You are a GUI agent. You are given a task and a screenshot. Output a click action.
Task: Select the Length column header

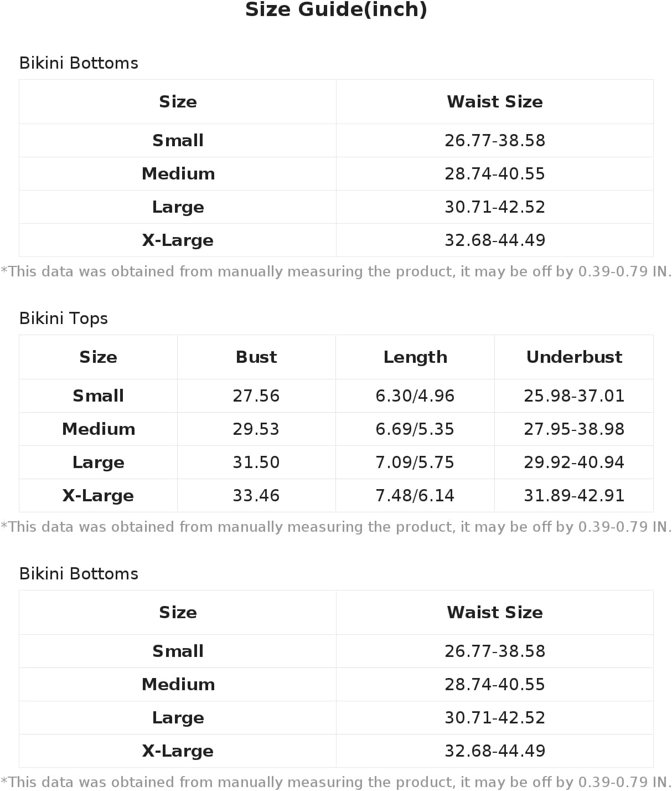(415, 357)
